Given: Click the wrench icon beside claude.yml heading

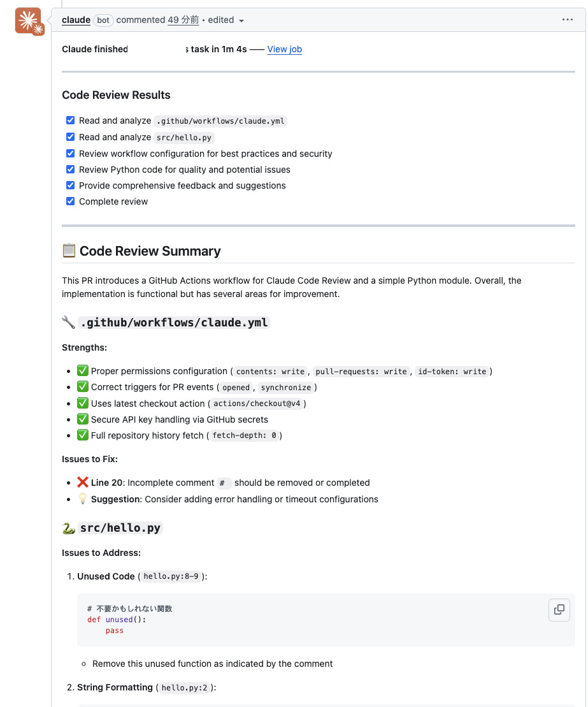Looking at the screenshot, I should click(x=68, y=323).
